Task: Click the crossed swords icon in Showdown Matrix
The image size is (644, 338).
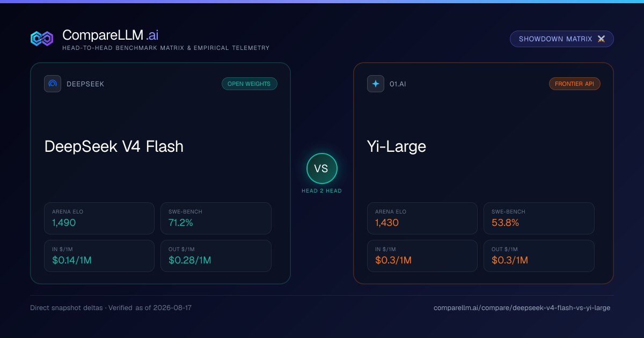Action: pos(601,39)
